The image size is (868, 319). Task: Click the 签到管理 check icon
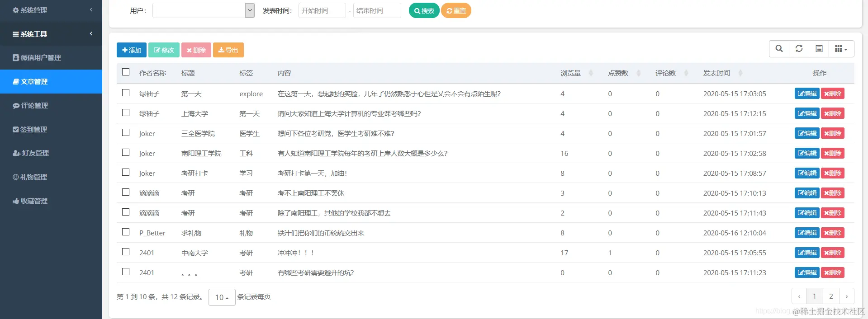coord(16,129)
